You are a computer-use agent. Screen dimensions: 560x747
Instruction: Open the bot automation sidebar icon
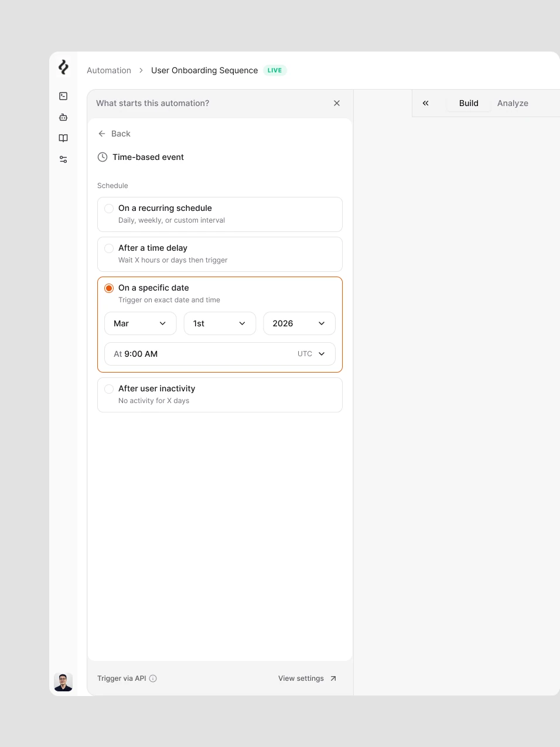pos(63,117)
